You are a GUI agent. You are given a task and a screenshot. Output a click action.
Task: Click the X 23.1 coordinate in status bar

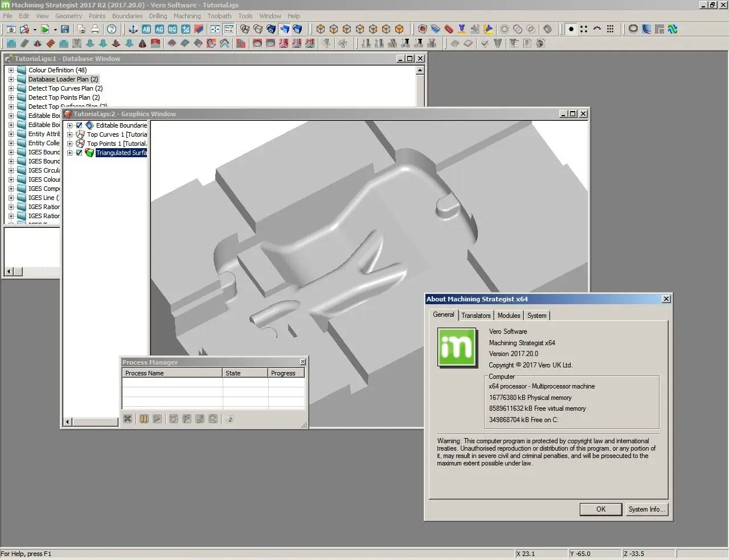click(525, 554)
